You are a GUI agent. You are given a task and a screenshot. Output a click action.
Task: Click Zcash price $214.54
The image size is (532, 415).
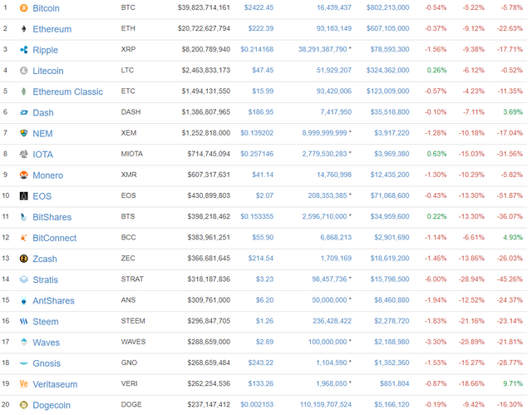tap(260, 259)
